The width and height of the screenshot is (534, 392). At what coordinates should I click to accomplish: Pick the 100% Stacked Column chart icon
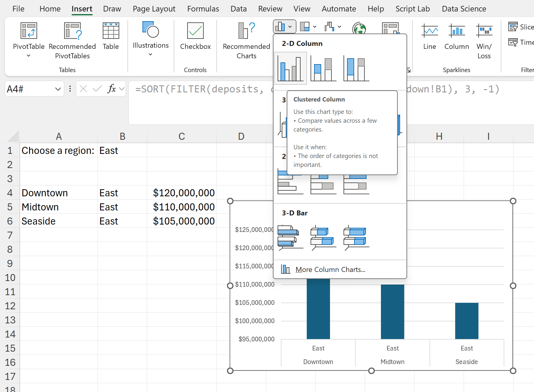(356, 69)
